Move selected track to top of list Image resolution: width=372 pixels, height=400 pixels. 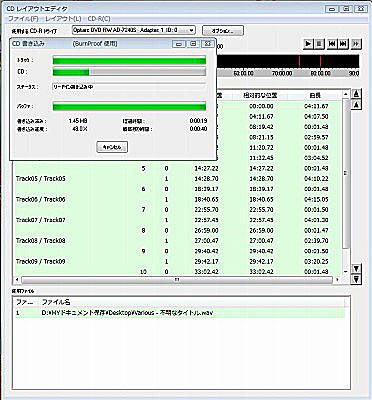point(356,94)
